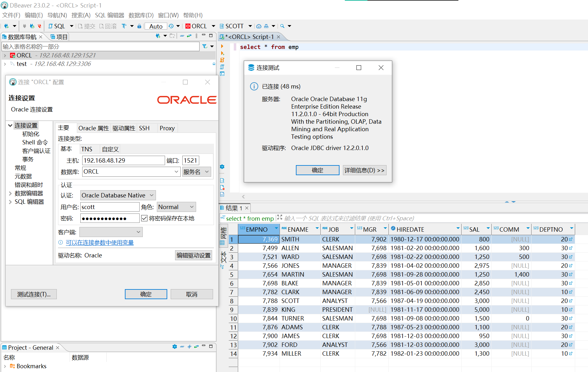Click 详细信息(D) >> button

365,170
